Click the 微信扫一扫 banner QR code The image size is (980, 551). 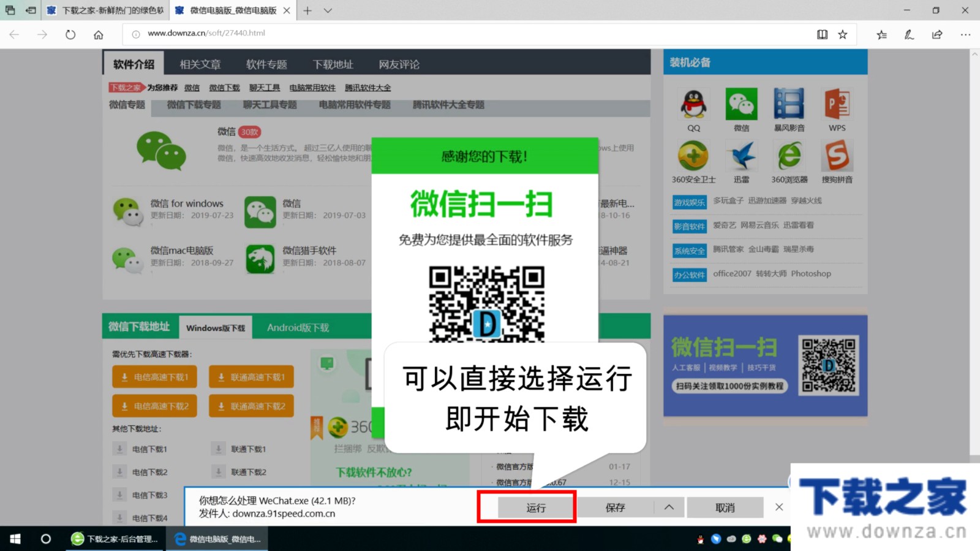pyautogui.click(x=829, y=365)
